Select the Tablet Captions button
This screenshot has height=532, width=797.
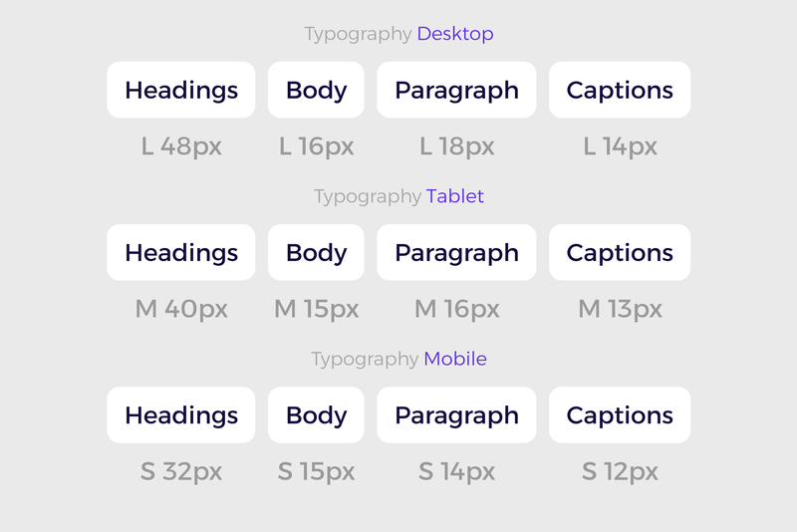pyautogui.click(x=620, y=253)
